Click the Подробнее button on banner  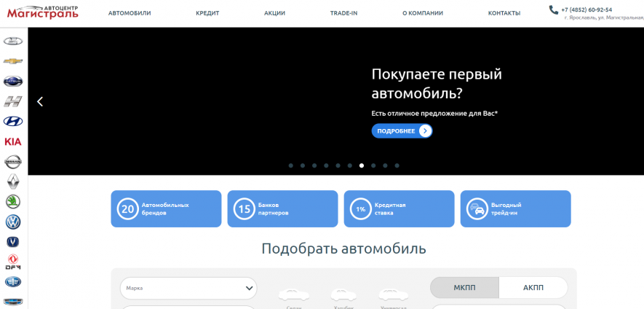pyautogui.click(x=402, y=131)
